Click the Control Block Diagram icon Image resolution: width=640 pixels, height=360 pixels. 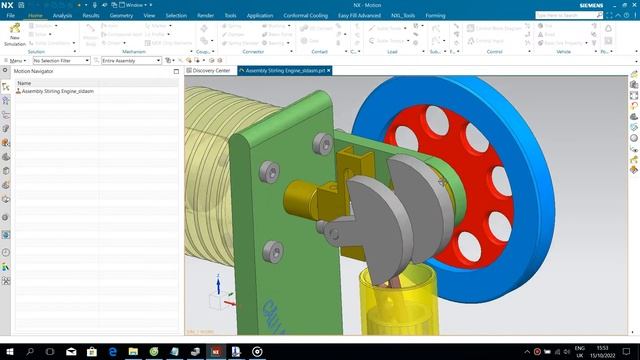pyautogui.click(x=470, y=28)
